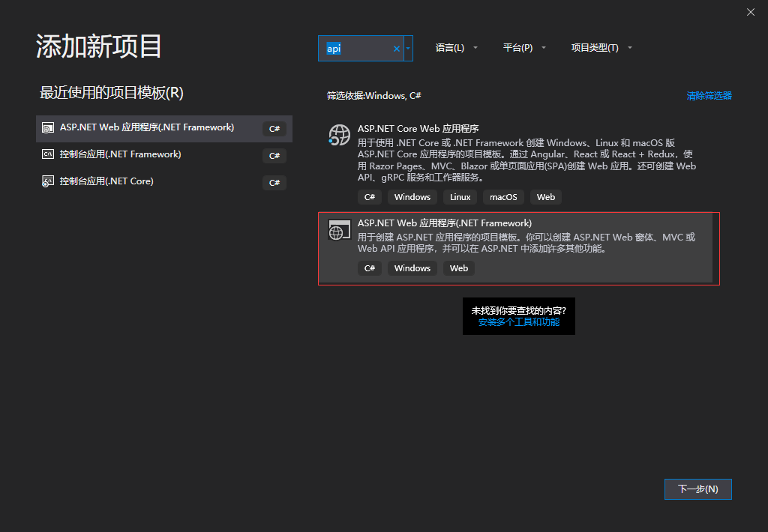
Task: Select recent 控制台应用(.NET Core) row
Action: pyautogui.click(x=164, y=182)
